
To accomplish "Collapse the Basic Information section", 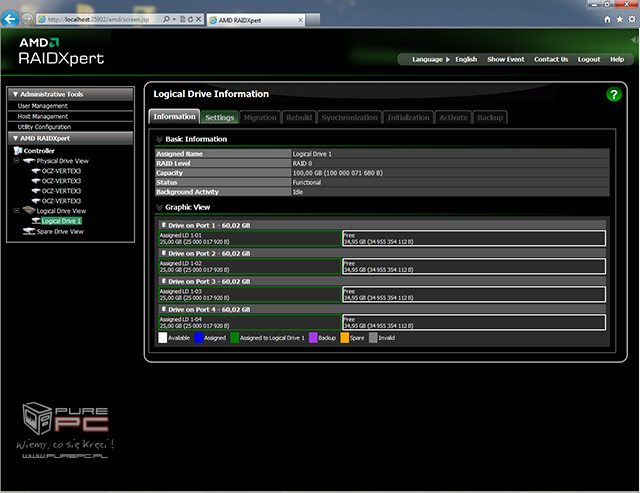I will click(x=159, y=139).
